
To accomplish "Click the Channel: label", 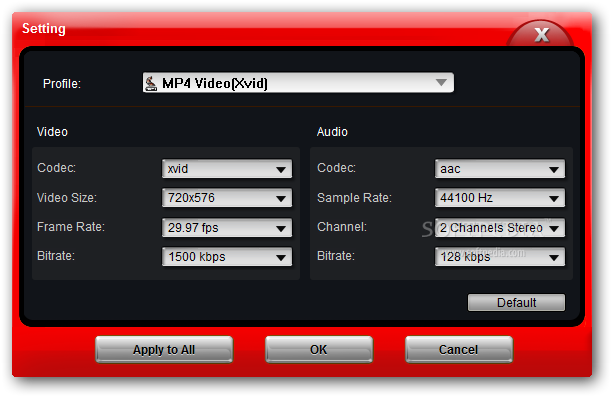I will tap(342, 227).
